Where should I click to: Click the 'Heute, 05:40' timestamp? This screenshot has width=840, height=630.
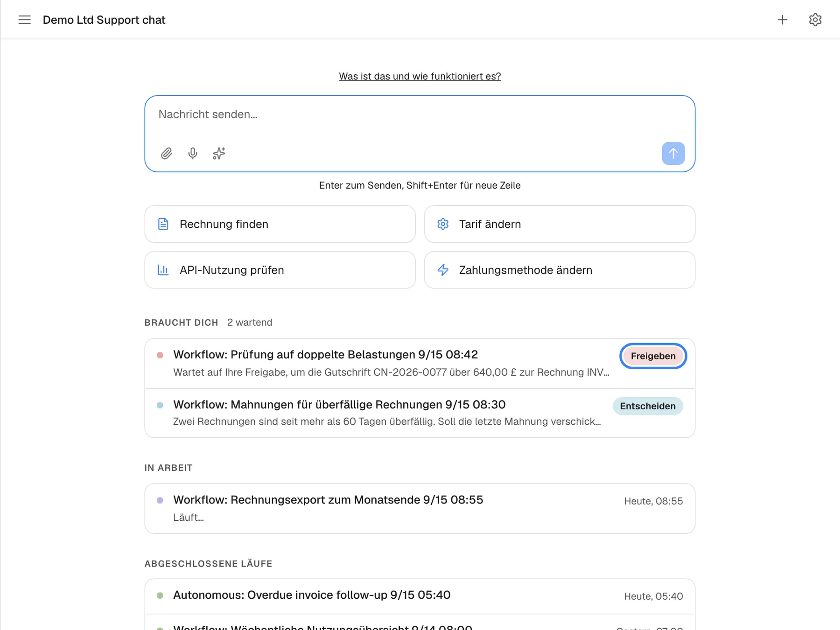click(653, 596)
